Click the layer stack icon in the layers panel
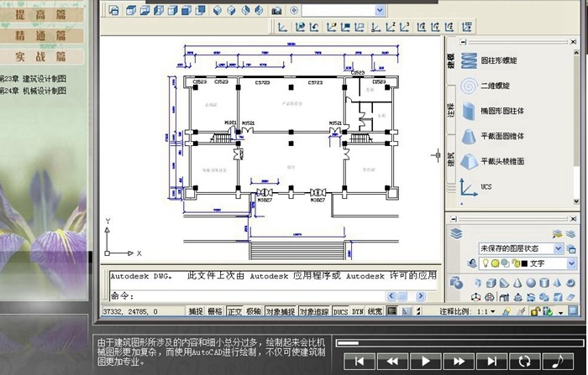This screenshot has width=588, height=375. point(457,234)
